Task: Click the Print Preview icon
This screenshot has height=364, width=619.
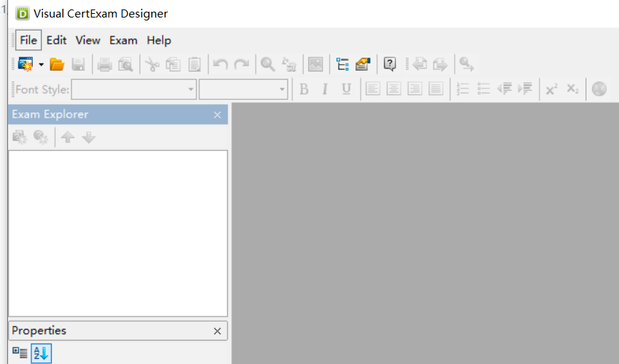Action: [126, 64]
